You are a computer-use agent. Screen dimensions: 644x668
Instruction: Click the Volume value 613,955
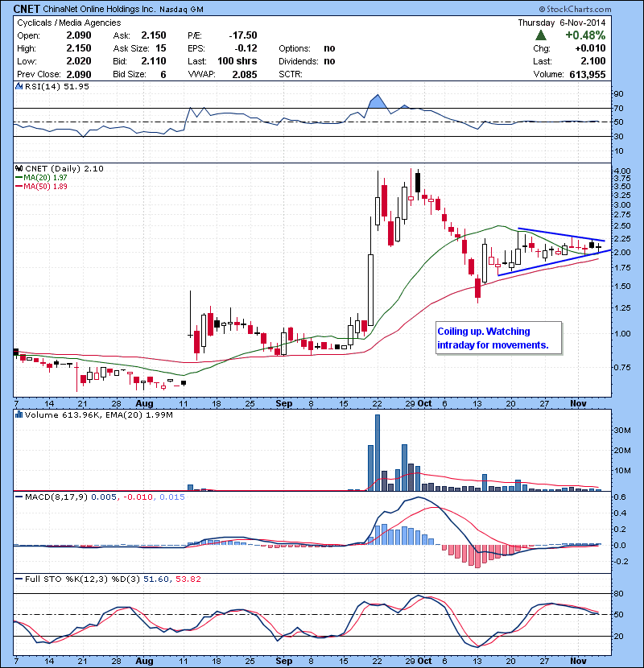pos(588,75)
